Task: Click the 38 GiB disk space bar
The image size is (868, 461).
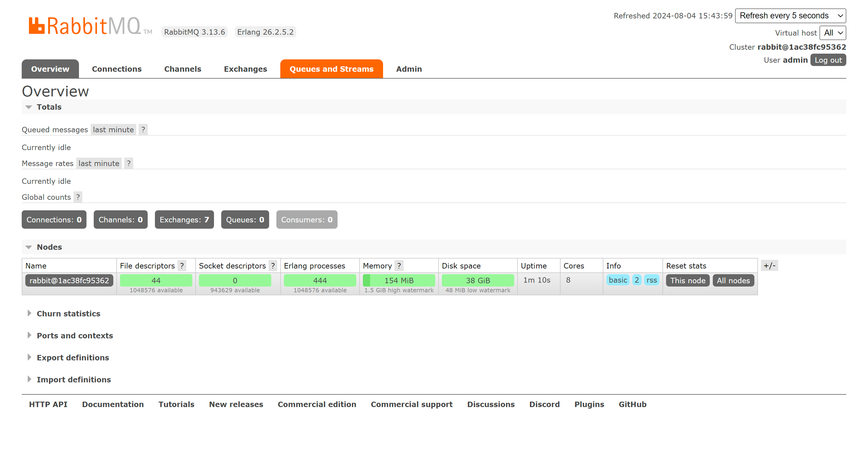Action: pos(478,281)
